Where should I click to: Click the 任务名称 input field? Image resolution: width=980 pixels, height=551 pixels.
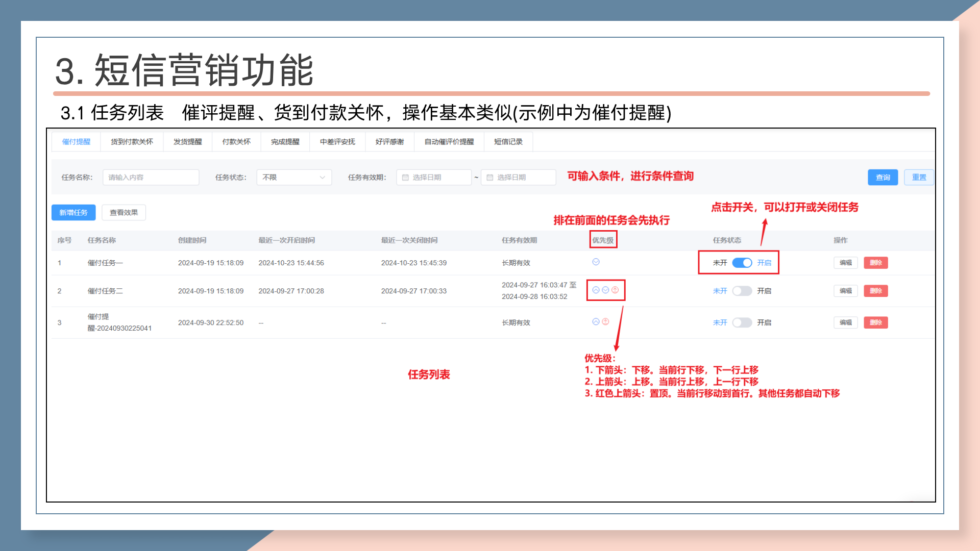[x=151, y=178]
